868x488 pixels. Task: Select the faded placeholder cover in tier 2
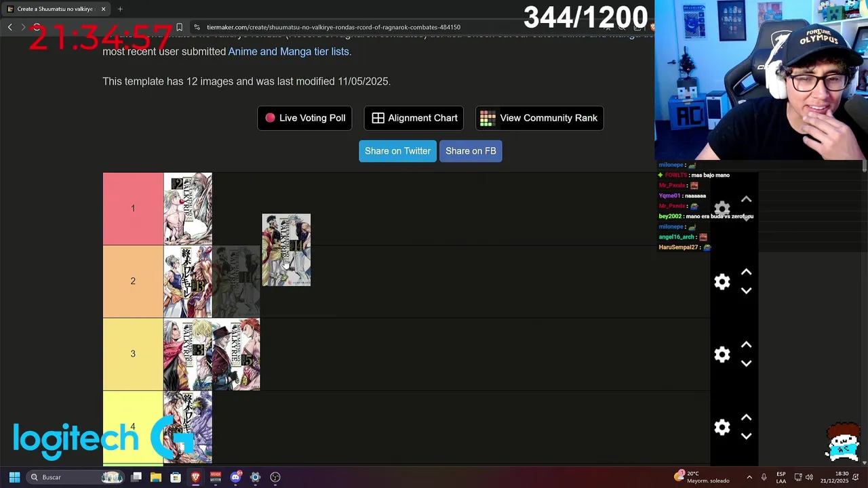236,281
